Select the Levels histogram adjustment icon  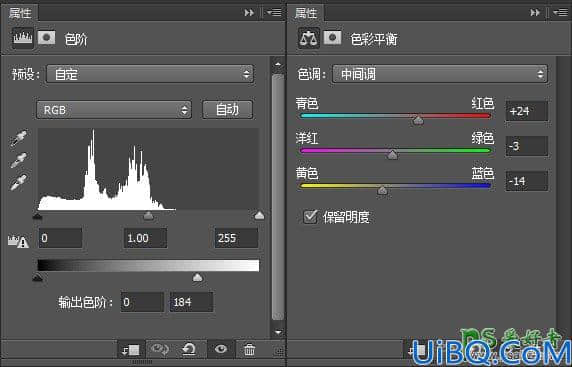pos(23,38)
